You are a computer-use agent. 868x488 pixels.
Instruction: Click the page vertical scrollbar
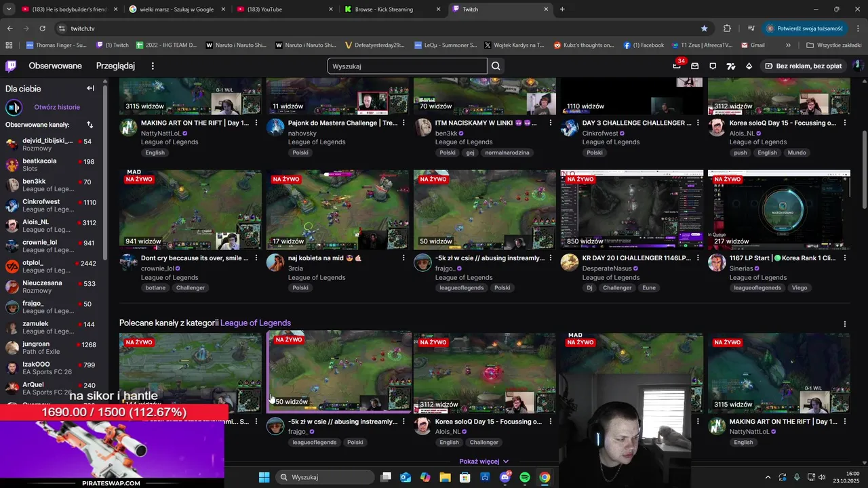(x=863, y=163)
